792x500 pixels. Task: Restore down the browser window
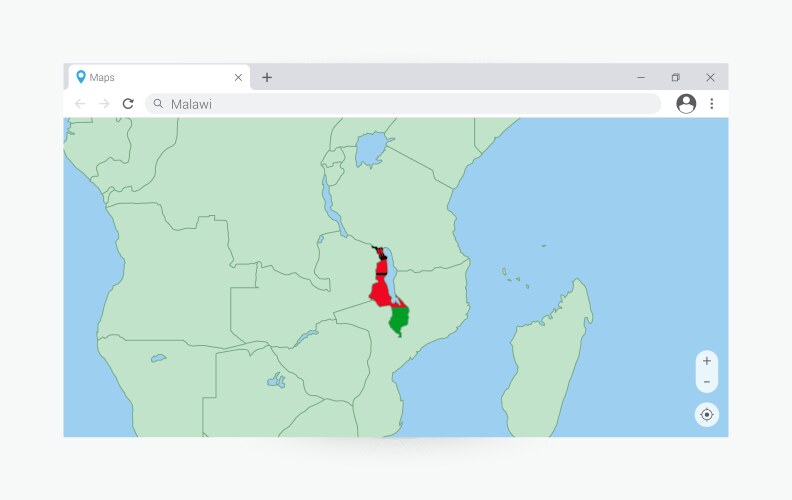676,77
